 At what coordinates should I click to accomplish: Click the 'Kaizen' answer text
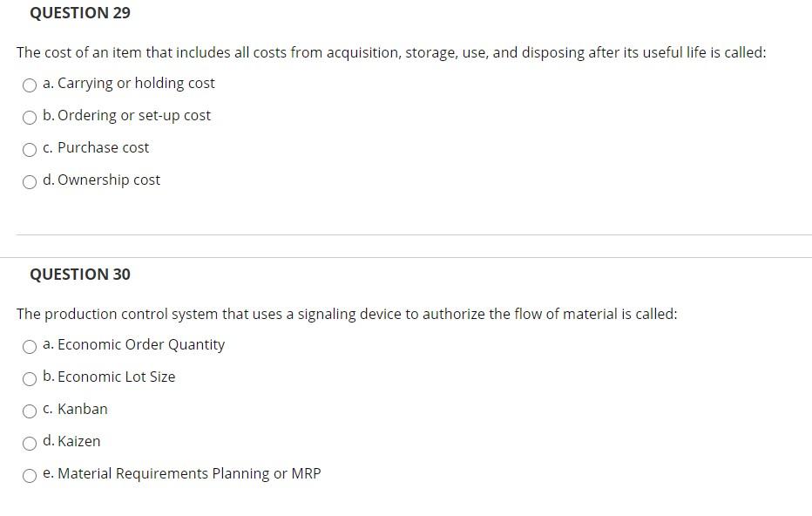coord(78,441)
